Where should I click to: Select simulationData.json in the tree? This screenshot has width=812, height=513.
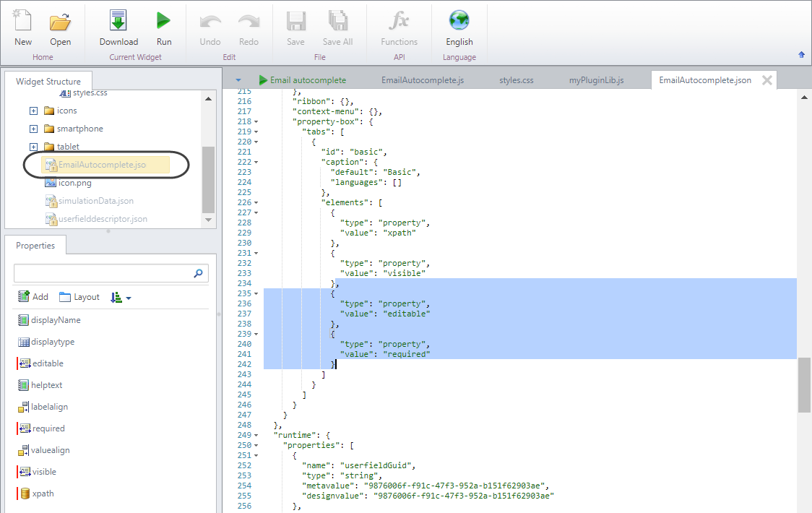point(89,201)
